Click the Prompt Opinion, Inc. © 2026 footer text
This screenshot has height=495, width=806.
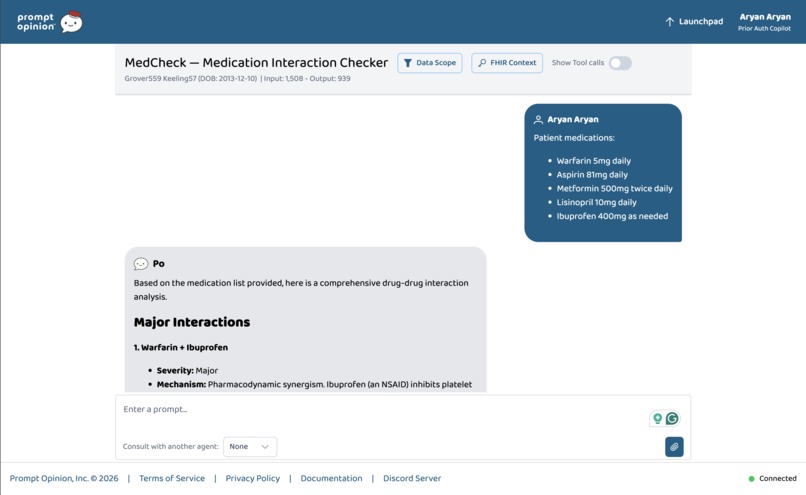pos(64,478)
